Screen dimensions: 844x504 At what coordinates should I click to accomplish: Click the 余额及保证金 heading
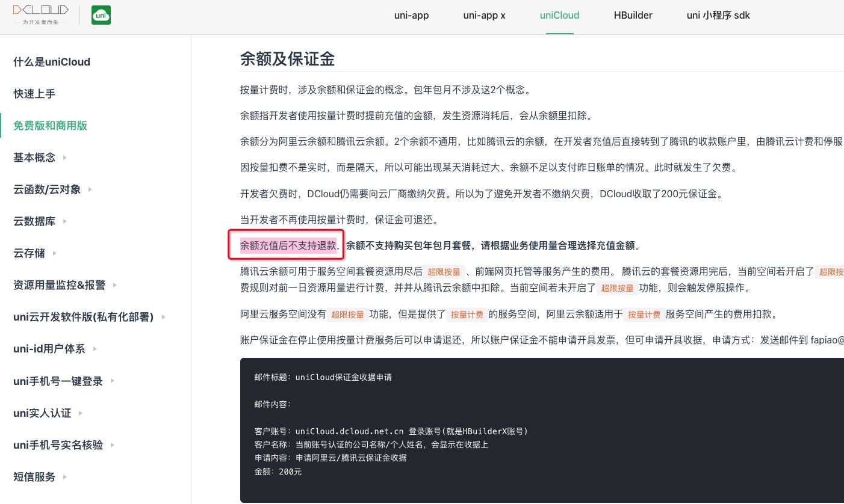[287, 59]
